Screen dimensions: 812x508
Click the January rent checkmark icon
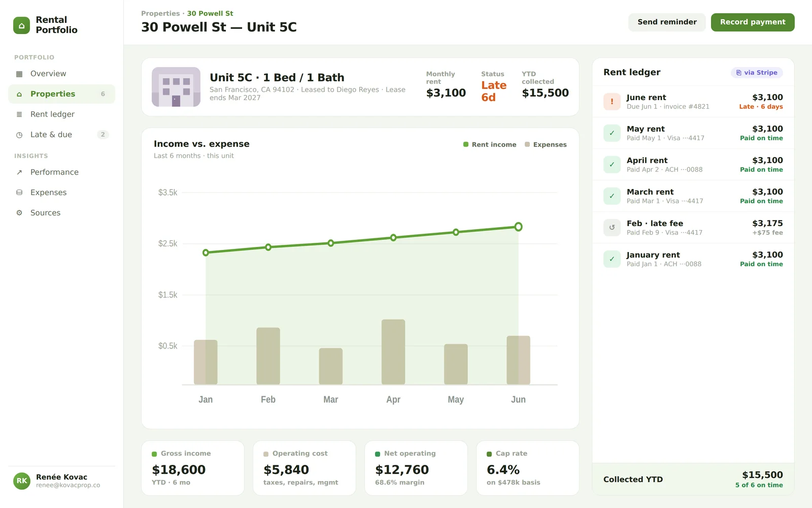click(612, 259)
